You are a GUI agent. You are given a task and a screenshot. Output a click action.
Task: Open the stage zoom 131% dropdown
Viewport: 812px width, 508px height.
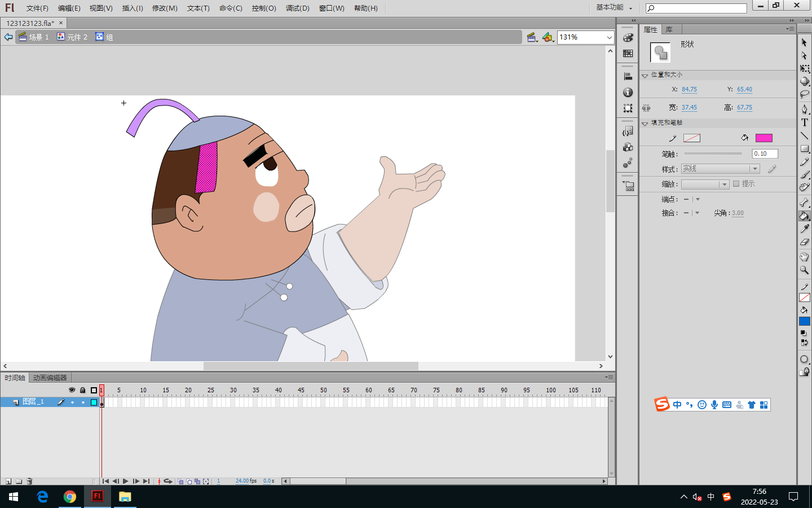(609, 37)
